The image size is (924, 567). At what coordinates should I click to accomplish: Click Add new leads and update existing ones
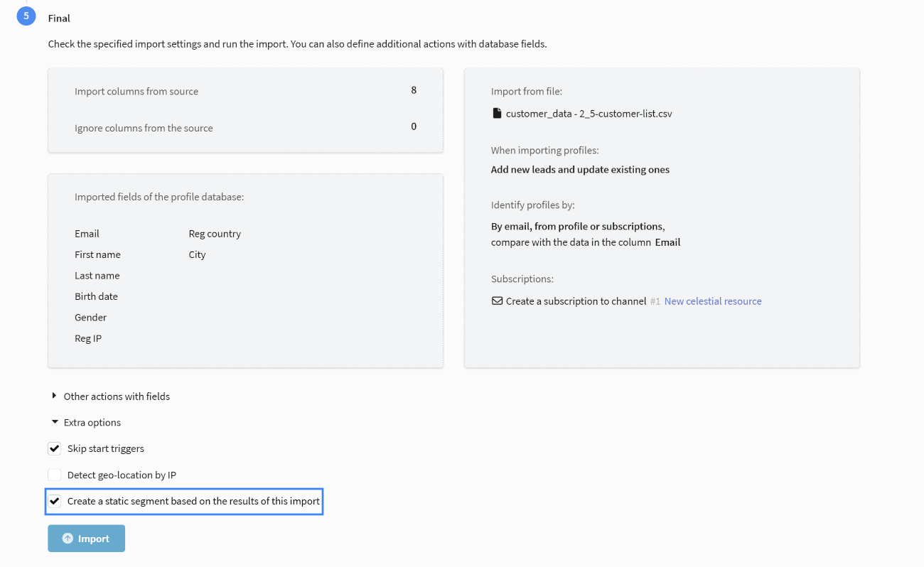click(x=580, y=170)
